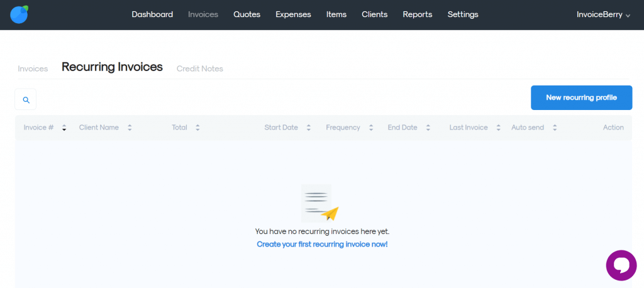Click the End Date column header

point(402,128)
